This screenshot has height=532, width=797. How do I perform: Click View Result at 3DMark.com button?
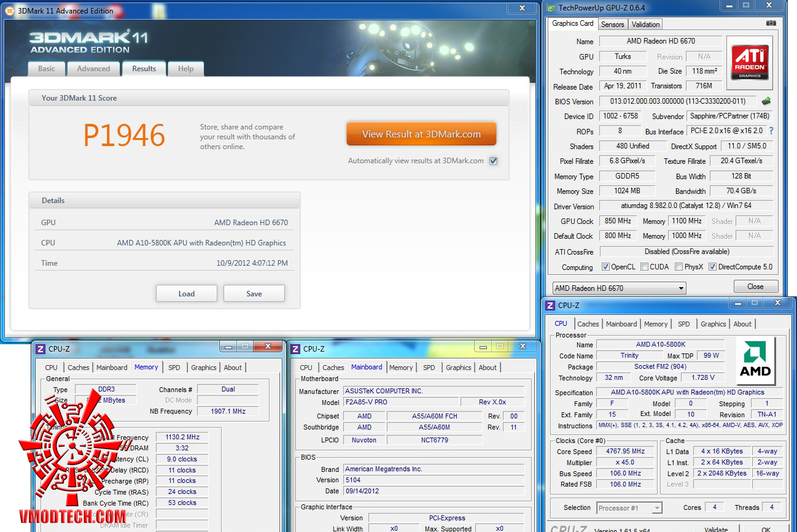point(421,134)
